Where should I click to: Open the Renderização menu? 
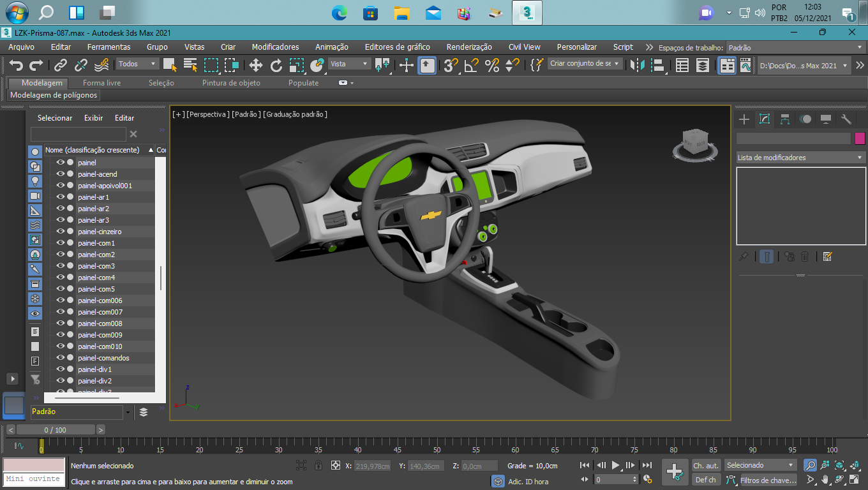469,47
